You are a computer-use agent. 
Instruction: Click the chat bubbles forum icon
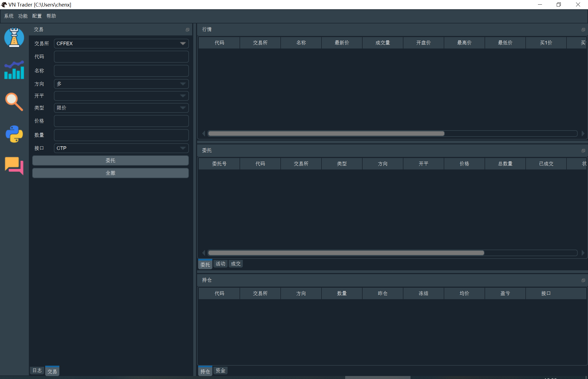coord(14,166)
